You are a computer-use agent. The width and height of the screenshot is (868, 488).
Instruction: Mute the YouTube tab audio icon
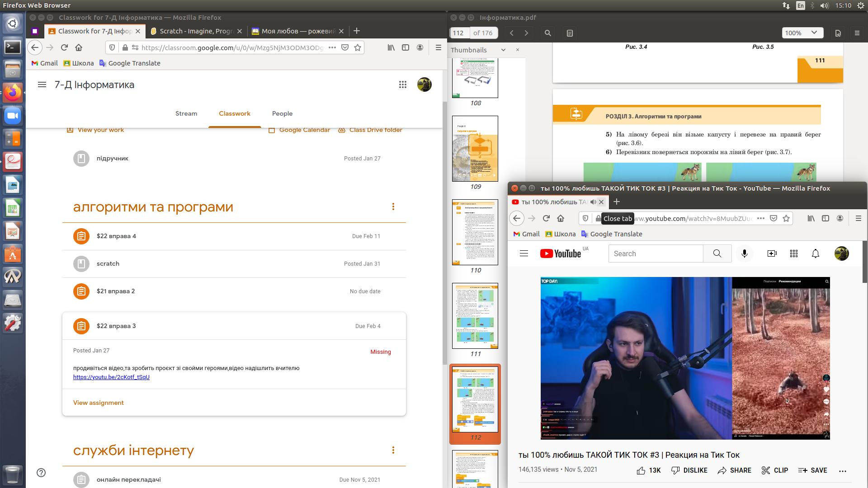pyautogui.click(x=593, y=202)
